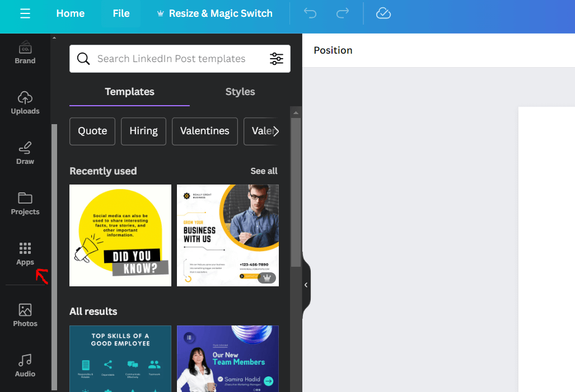
Task: Collapse the templates side panel
Action: click(305, 284)
